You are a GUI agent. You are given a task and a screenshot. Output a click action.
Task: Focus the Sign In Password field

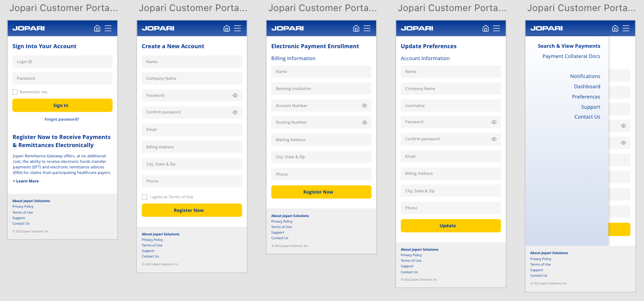(62, 78)
